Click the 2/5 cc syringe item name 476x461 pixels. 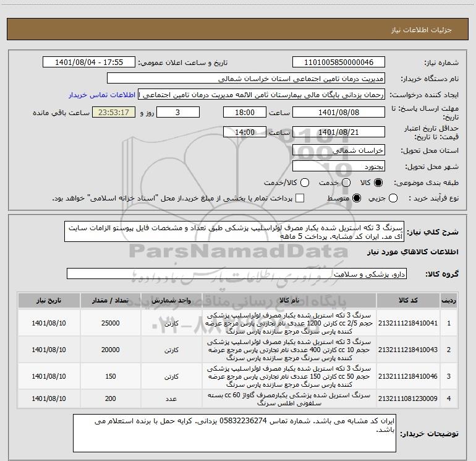(289, 323)
